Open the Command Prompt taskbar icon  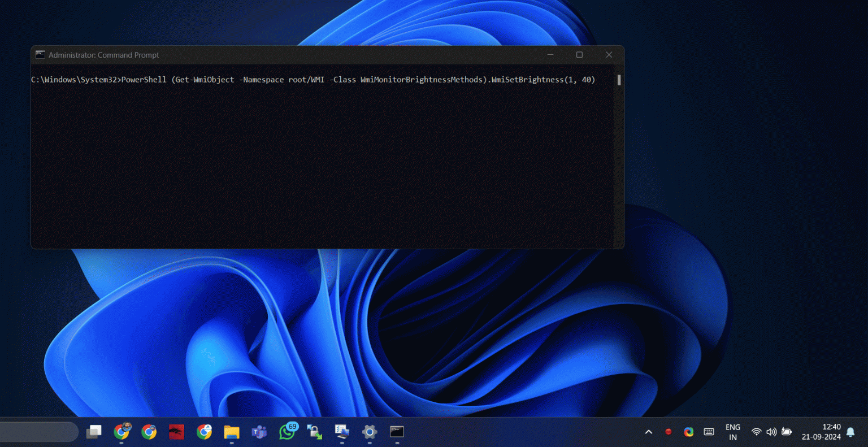click(x=396, y=432)
